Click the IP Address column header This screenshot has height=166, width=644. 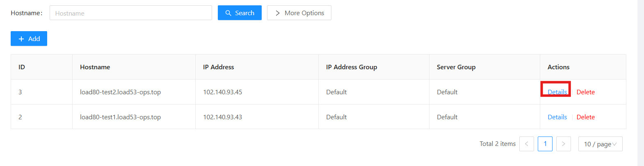tap(218, 67)
